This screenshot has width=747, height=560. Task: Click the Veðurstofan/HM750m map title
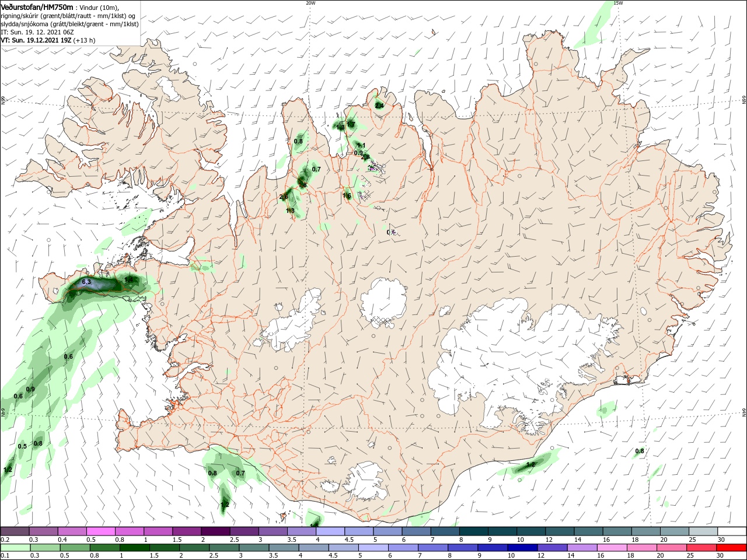[x=37, y=6]
